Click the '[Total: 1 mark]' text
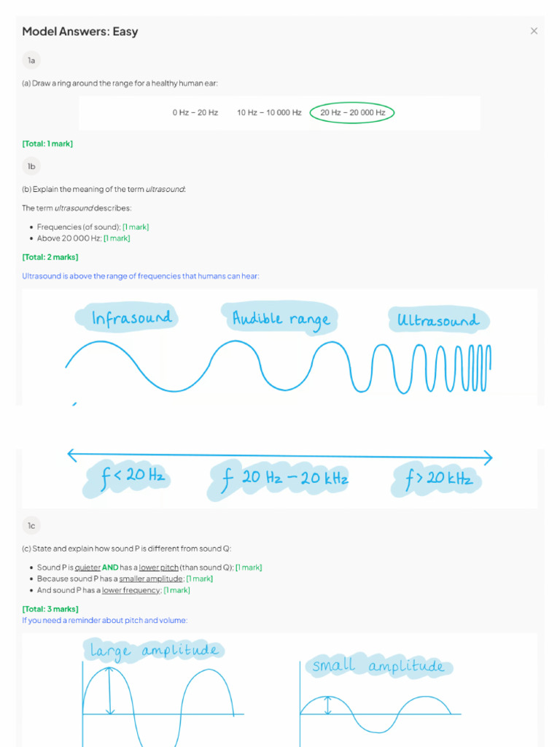 click(x=47, y=144)
